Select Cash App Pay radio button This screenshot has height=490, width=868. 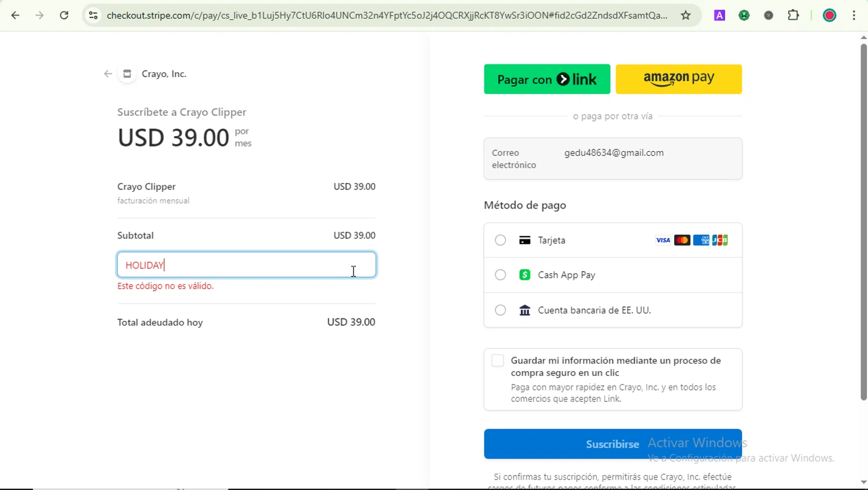coord(501,275)
